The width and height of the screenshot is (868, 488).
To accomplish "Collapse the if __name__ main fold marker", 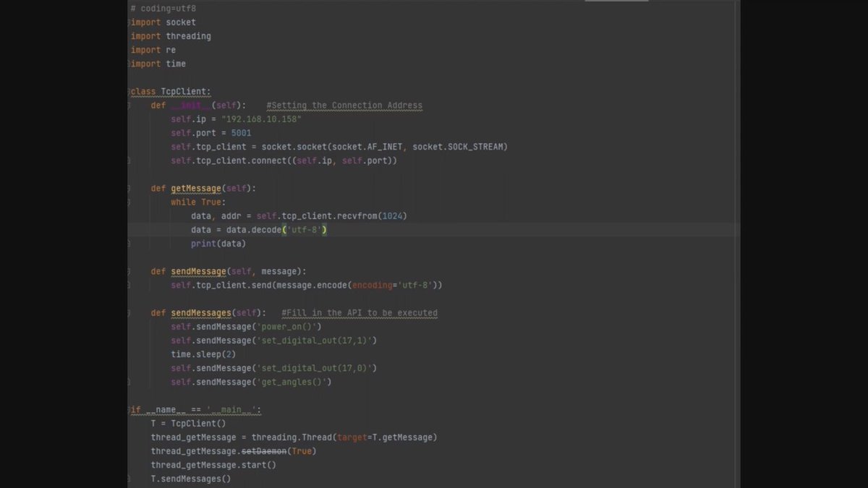I will point(130,410).
